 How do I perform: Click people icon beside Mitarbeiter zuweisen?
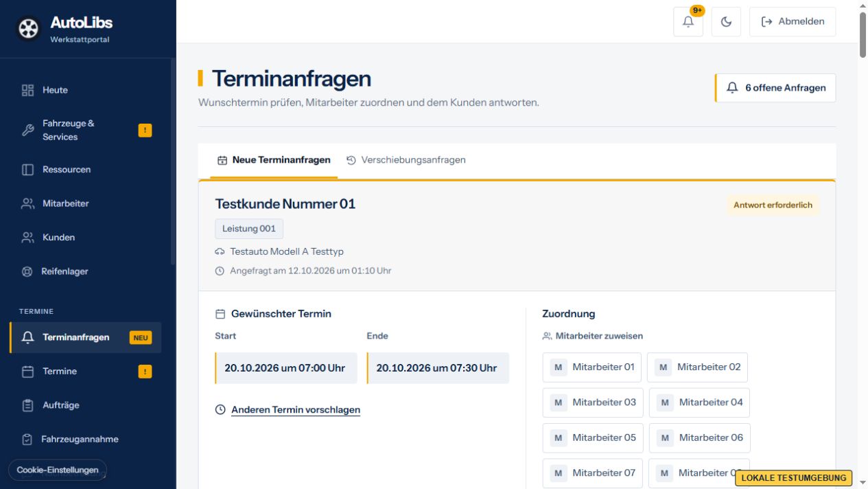(547, 337)
